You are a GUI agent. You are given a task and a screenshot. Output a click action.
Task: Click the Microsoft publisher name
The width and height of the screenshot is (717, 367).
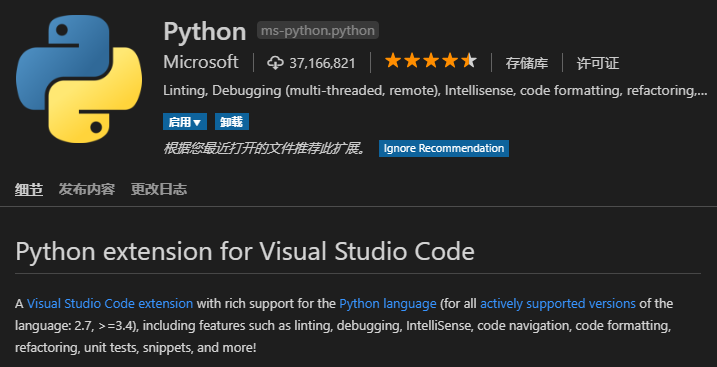click(x=201, y=62)
